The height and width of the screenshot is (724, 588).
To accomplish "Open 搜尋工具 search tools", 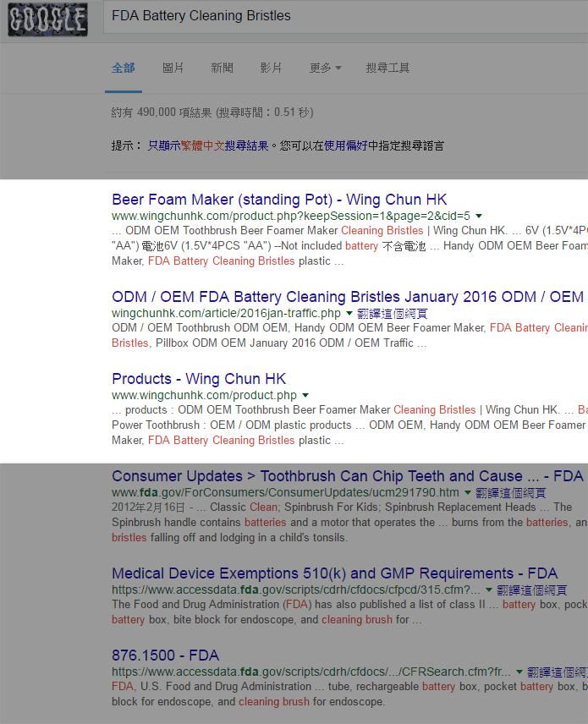I will 387,68.
